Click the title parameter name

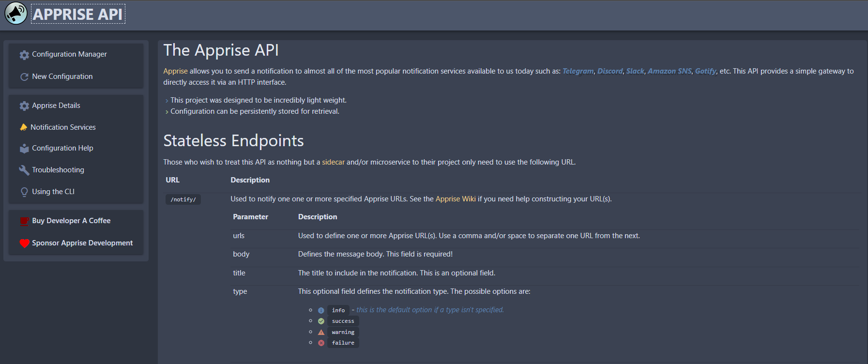tap(239, 273)
